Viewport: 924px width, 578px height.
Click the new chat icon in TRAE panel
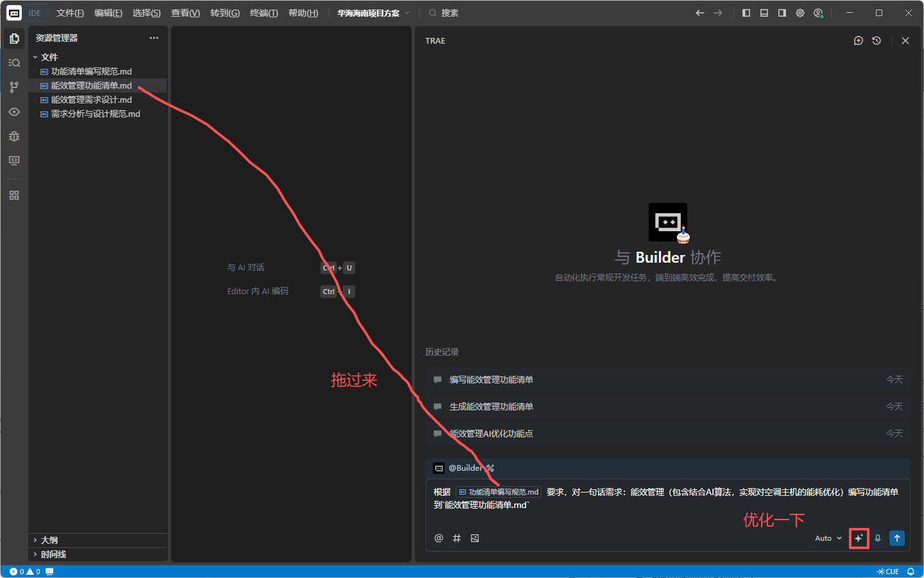[x=859, y=40]
